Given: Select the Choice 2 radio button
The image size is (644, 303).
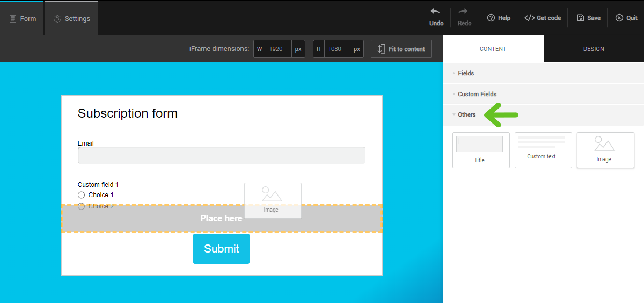Looking at the screenshot, I should point(82,206).
